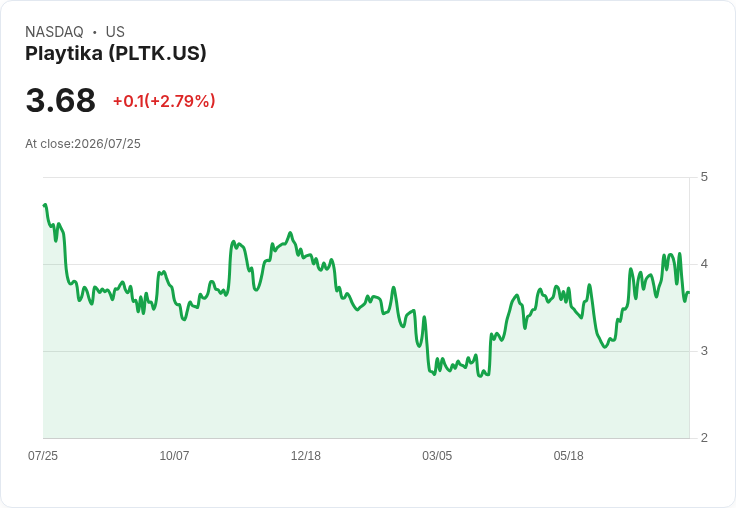Image resolution: width=736 pixels, height=508 pixels.
Task: Click the y-axis label 4
Action: point(704,264)
